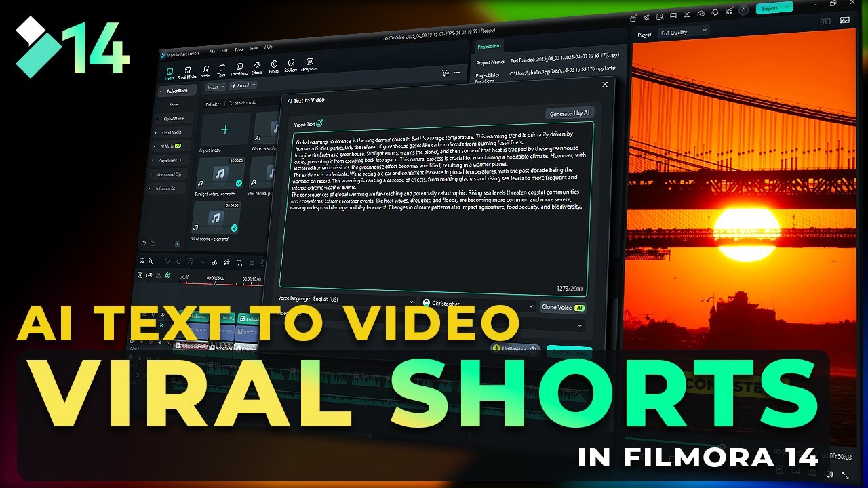This screenshot has width=868, height=488.
Task: Open the Stock Media tab
Action: [187, 73]
